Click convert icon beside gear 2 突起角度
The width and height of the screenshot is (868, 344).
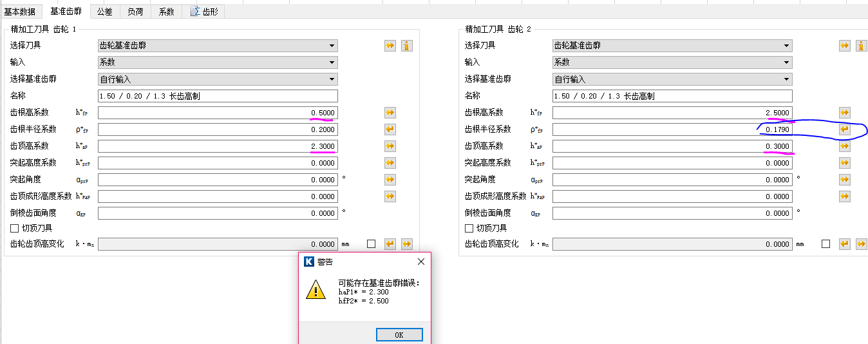[x=845, y=180]
